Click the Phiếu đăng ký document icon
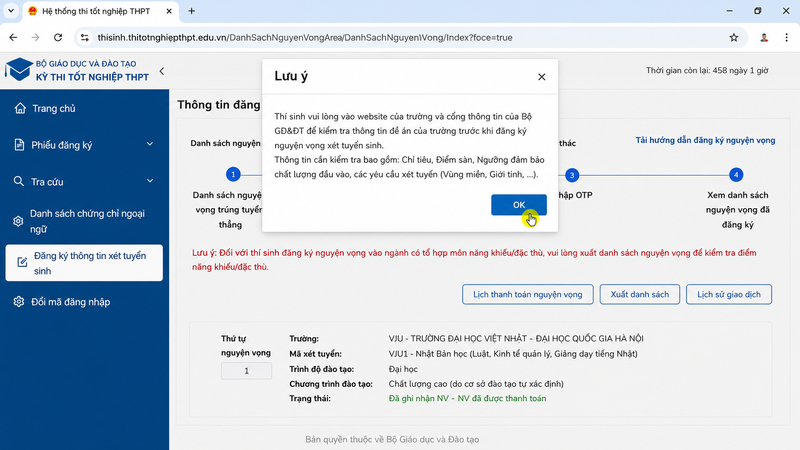 (19, 145)
